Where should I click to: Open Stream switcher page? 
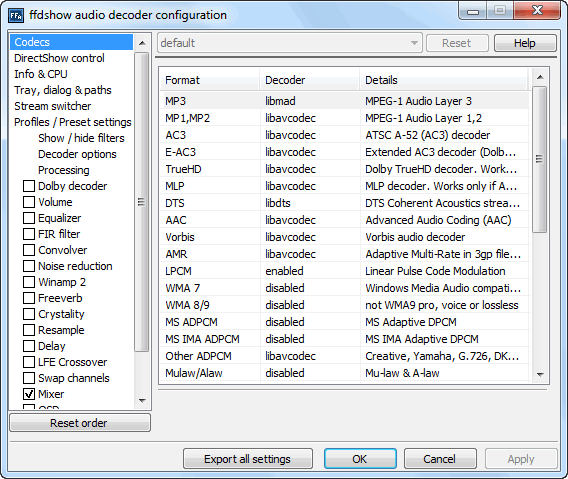pyautogui.click(x=53, y=106)
